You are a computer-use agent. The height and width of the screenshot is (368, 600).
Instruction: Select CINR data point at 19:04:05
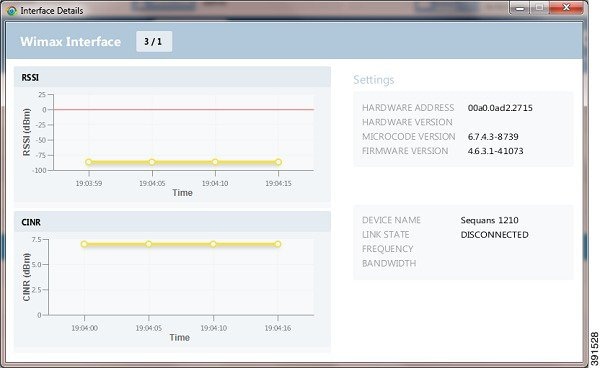(148, 244)
